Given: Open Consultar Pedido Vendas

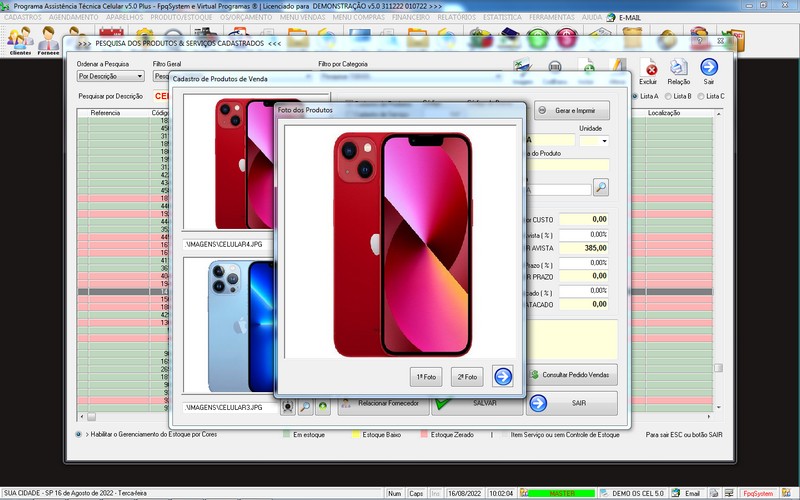Looking at the screenshot, I should (x=571, y=374).
